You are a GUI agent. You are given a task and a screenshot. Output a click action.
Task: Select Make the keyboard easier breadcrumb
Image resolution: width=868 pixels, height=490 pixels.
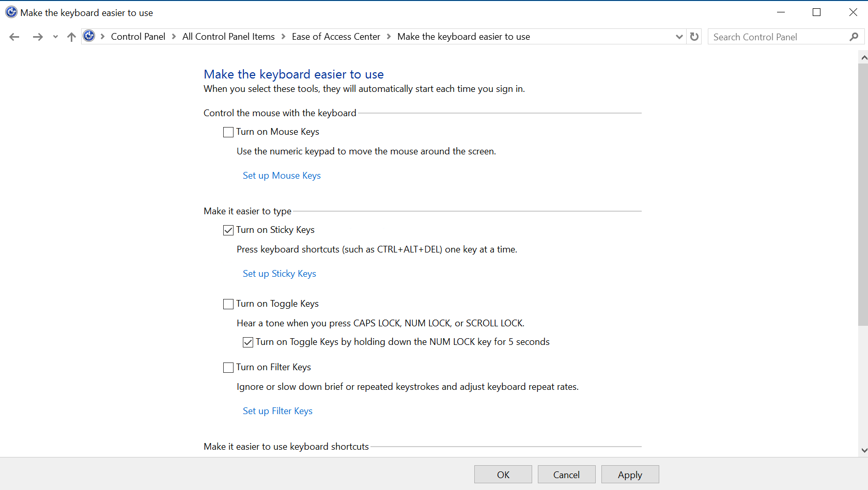(463, 37)
